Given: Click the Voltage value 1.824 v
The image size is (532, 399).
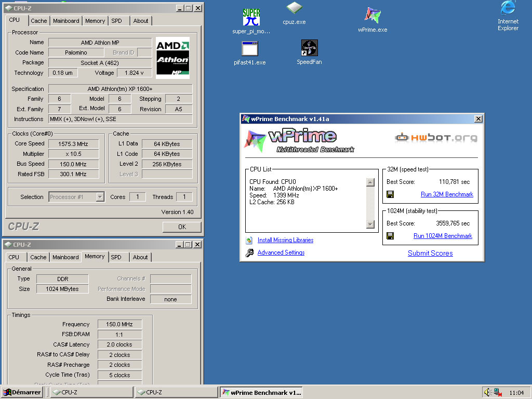Looking at the screenshot, I should [x=134, y=73].
